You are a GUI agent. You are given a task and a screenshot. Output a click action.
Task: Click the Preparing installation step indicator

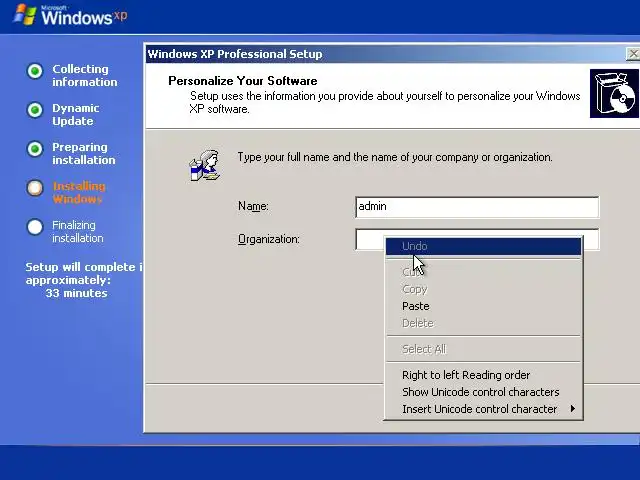click(35, 149)
